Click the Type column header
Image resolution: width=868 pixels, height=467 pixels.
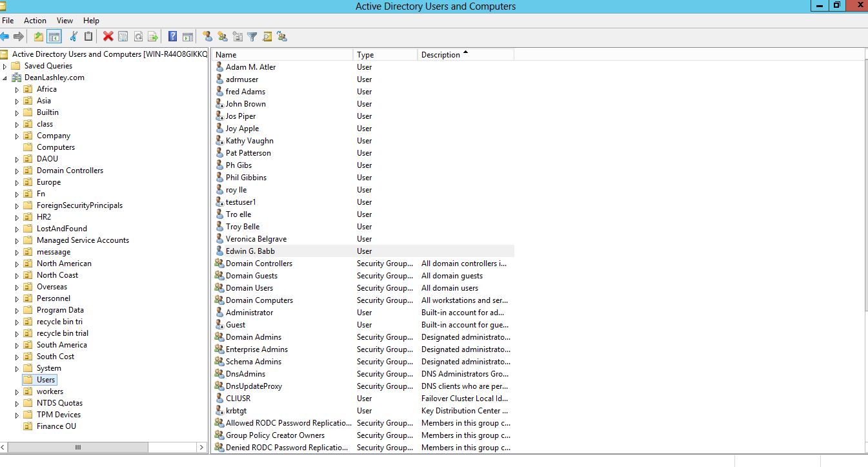[385, 55]
